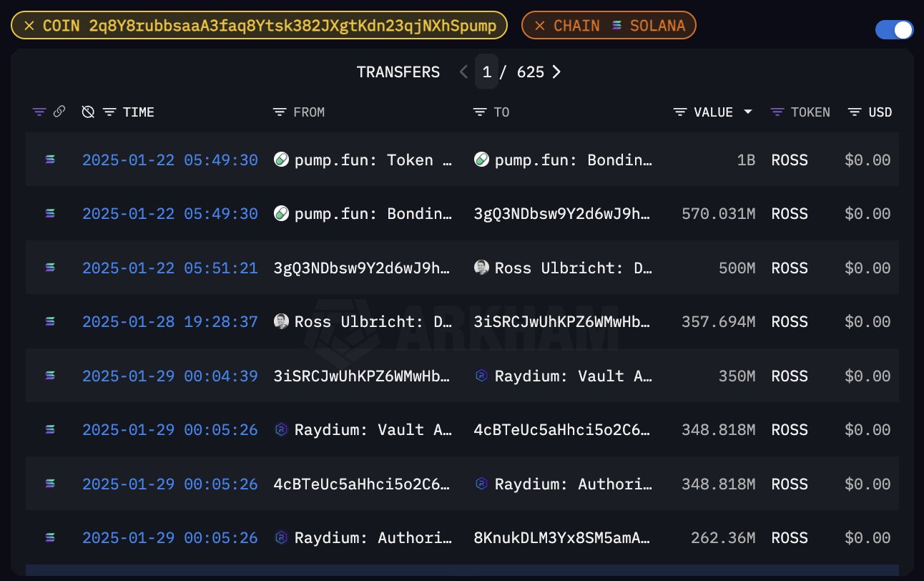The width and height of the screenshot is (924, 581).
Task: Click the 357.694M value cell
Action: (719, 322)
